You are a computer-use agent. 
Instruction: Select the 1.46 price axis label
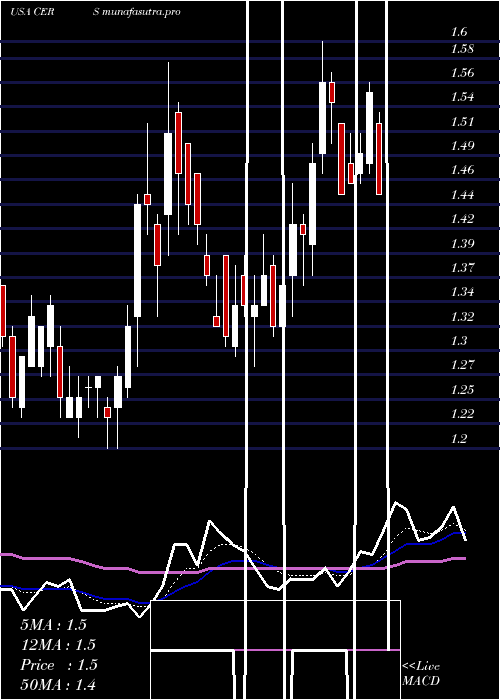[463, 170]
